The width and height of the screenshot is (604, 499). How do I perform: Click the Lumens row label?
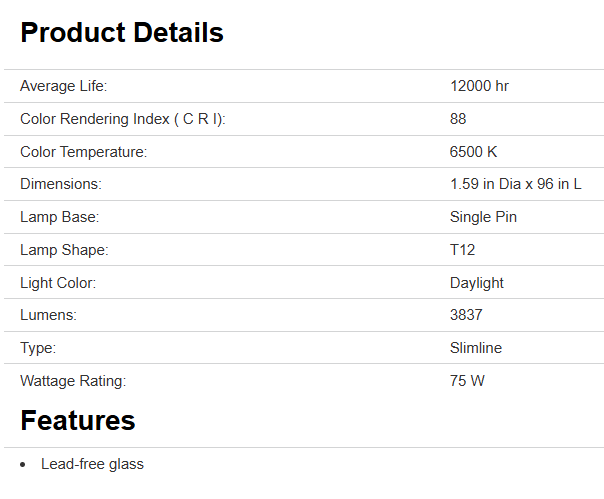click(48, 315)
